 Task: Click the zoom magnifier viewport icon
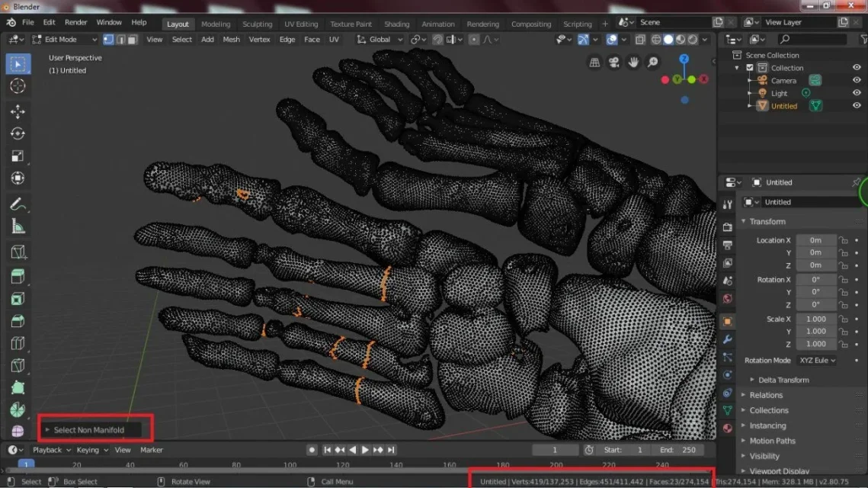click(654, 63)
